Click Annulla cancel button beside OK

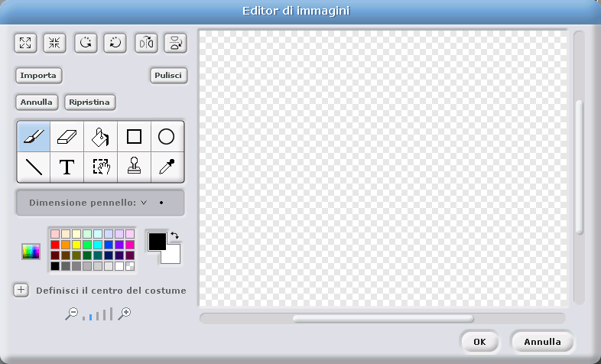pos(542,342)
